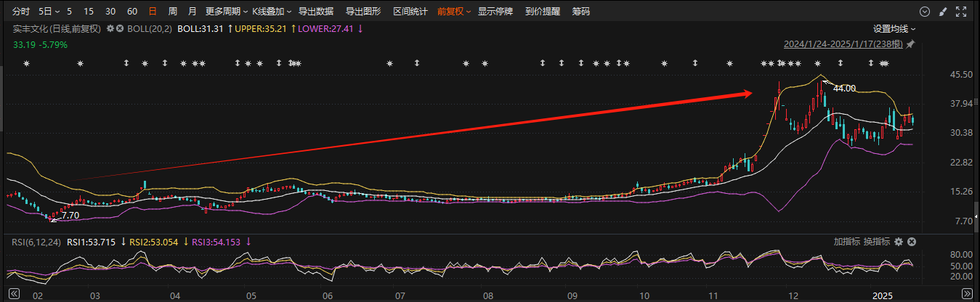Close the RSI indicator panel
980x302 pixels.
point(912,242)
